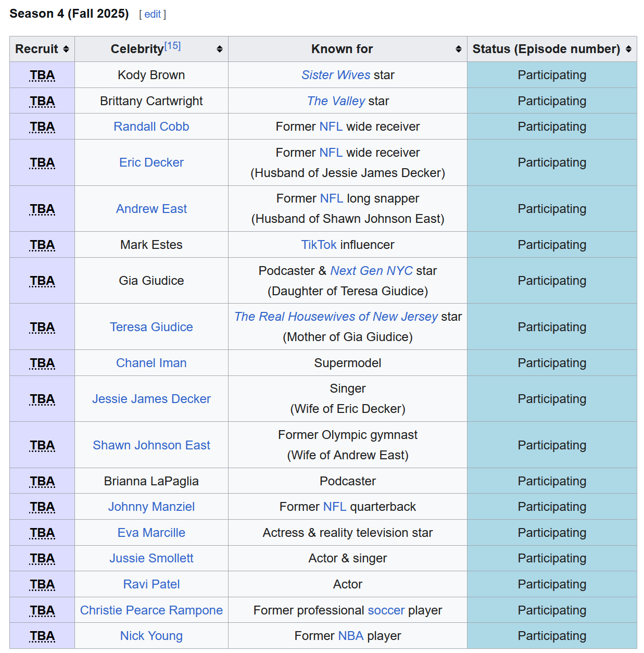Click the Supermodel cell in Chanel Iman's row
This screenshot has width=644, height=653.
(x=348, y=363)
